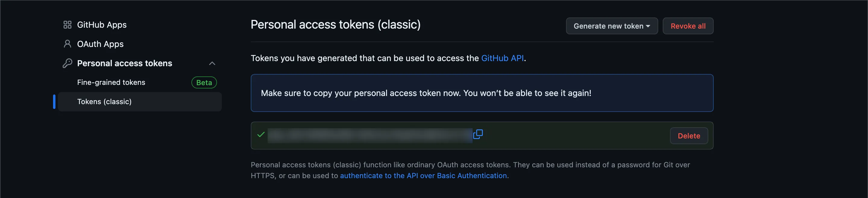This screenshot has width=868, height=198.
Task: Click the copy-token reminder banner
Action: [x=482, y=93]
